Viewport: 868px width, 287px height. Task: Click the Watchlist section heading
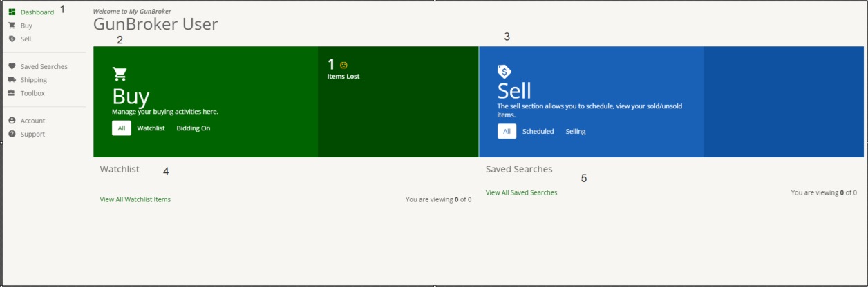coord(120,169)
